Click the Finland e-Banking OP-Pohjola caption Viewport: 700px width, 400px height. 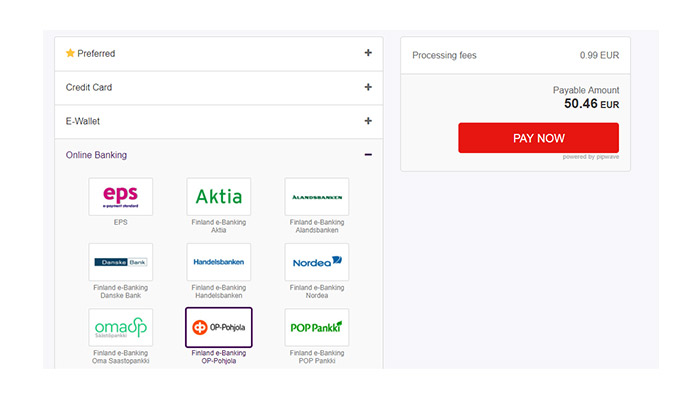click(219, 357)
